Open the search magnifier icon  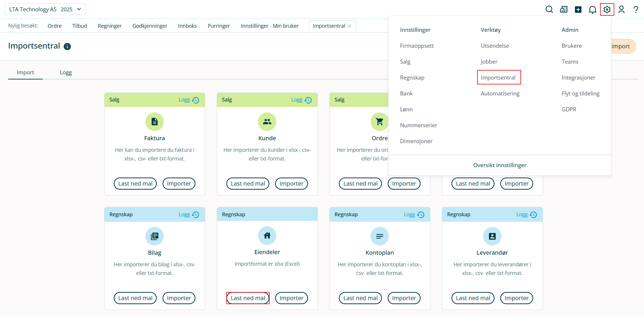549,10
